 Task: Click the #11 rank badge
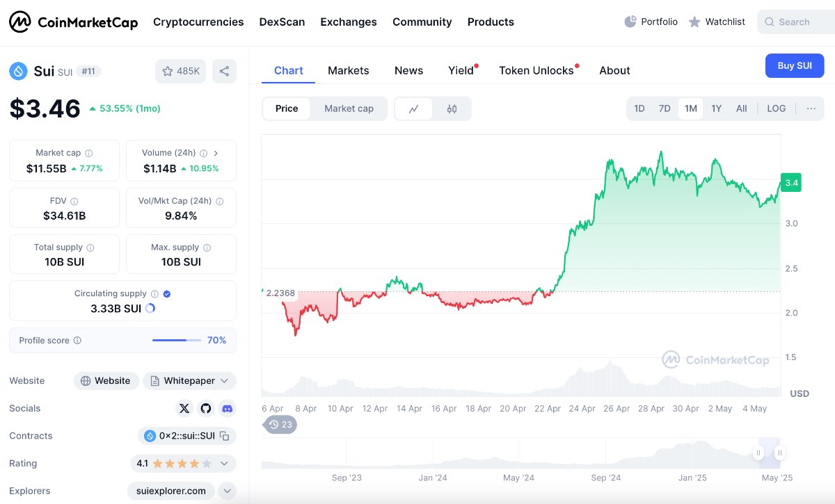88,72
